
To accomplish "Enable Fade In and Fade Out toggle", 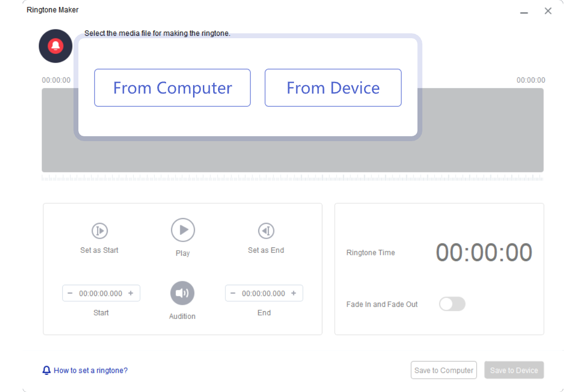I will [x=452, y=304].
